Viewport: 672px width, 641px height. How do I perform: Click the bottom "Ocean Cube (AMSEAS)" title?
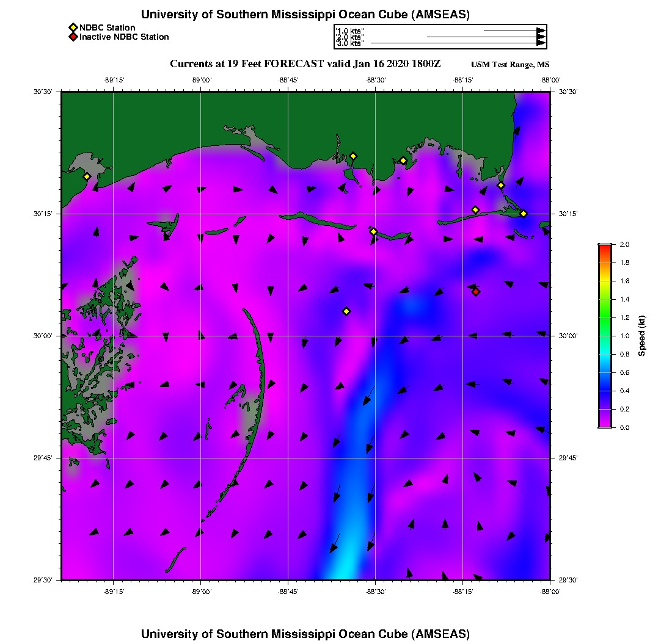(305, 633)
